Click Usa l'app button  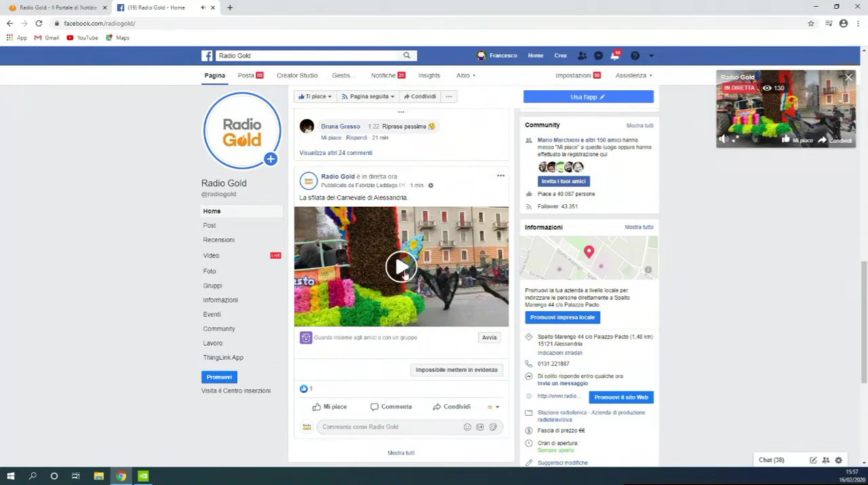(x=588, y=97)
